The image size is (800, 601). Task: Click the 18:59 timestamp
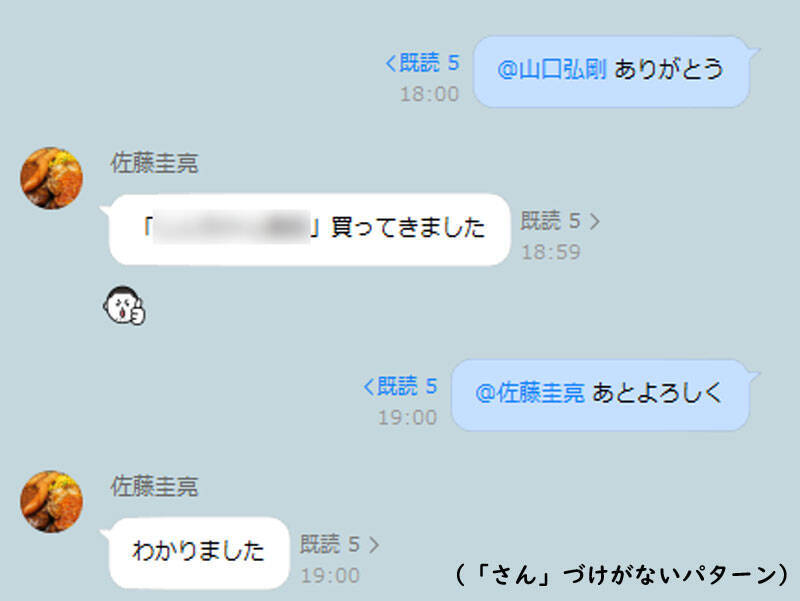pos(551,252)
